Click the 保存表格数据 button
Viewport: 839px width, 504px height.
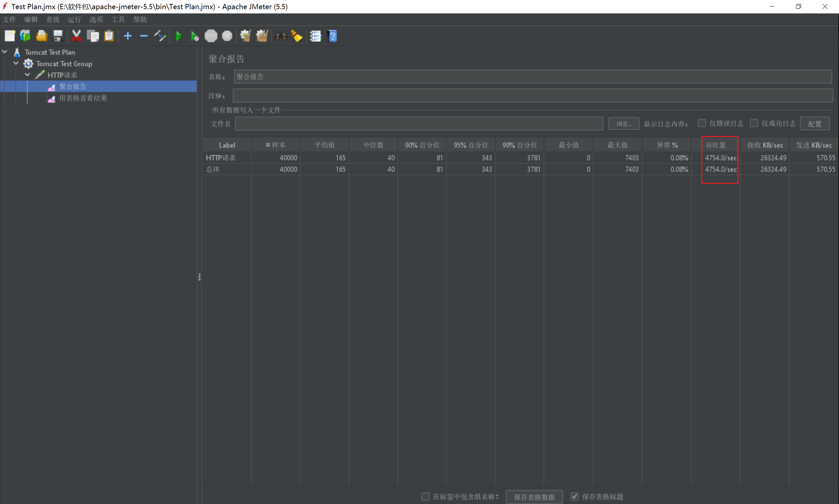point(534,497)
